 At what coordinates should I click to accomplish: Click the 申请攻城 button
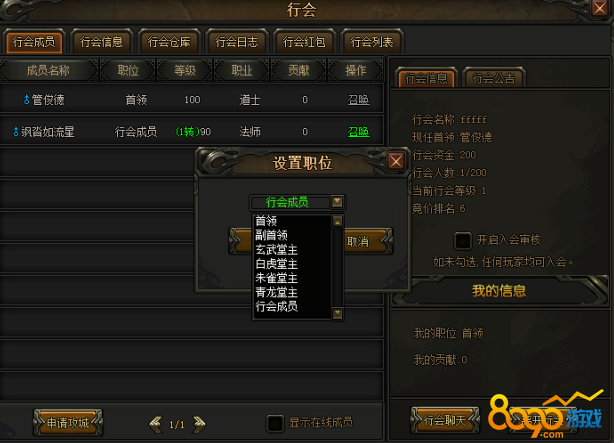[68, 423]
